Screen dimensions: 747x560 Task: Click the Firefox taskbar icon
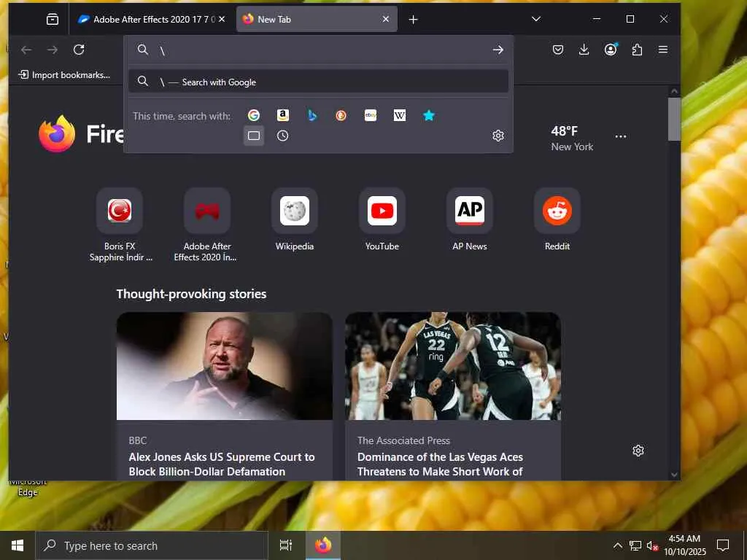pos(323,545)
